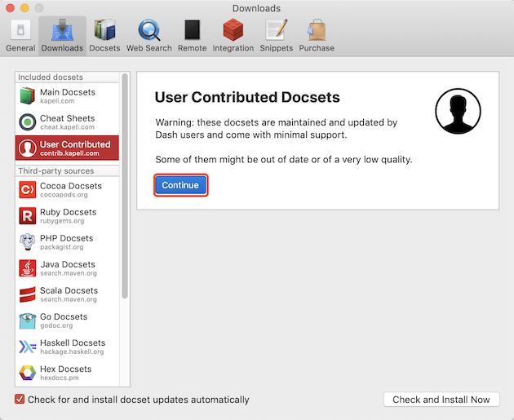Screen dimensions: 514x420
Task: Click the Main Docsets green book icon
Action: click(x=28, y=95)
